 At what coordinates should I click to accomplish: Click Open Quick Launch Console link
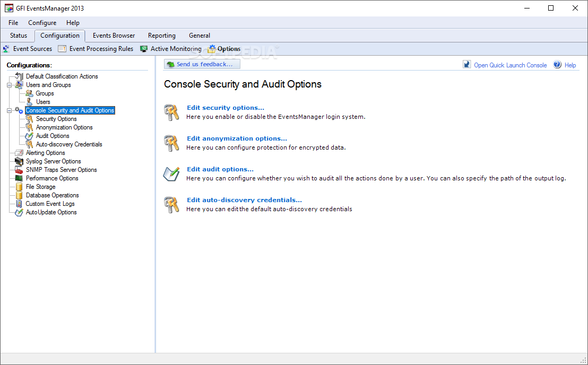coord(511,65)
